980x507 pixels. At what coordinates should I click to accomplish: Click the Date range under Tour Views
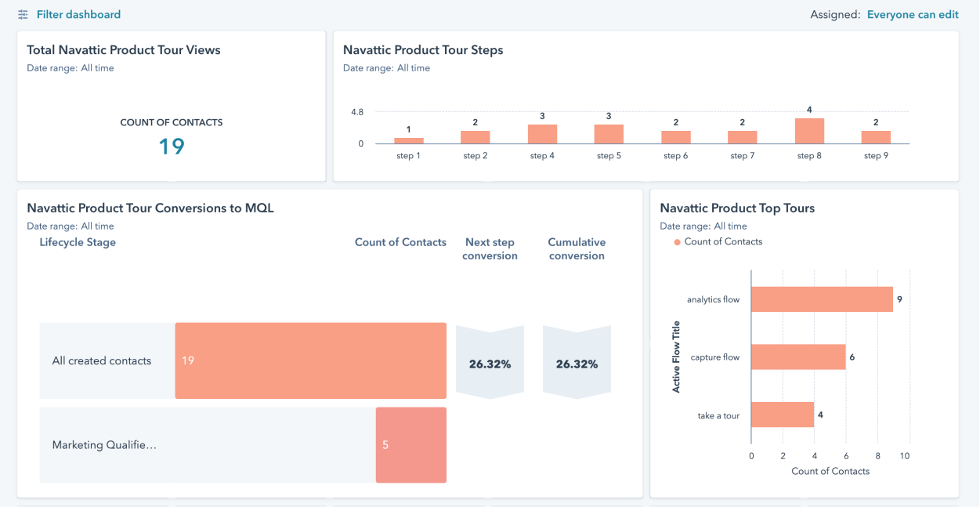pyautogui.click(x=71, y=68)
